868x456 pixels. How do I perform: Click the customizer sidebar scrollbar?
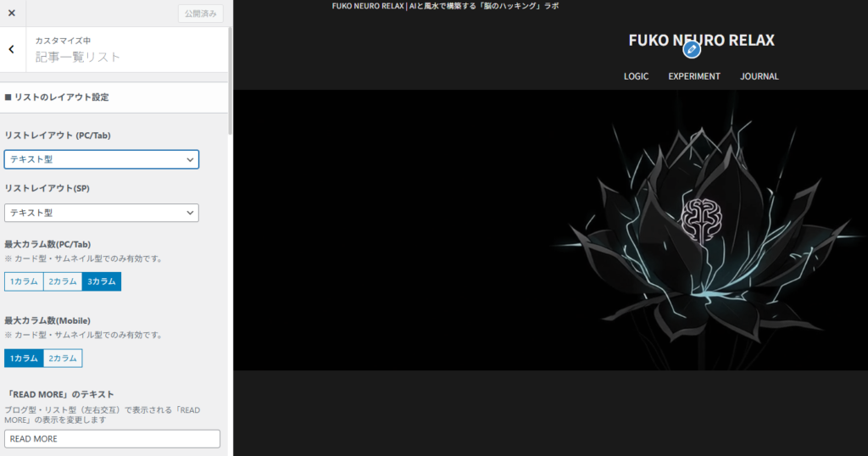coord(230,85)
